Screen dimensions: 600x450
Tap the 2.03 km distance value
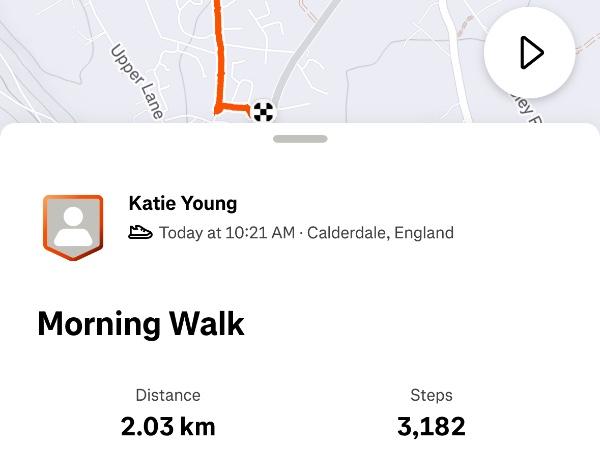168,427
